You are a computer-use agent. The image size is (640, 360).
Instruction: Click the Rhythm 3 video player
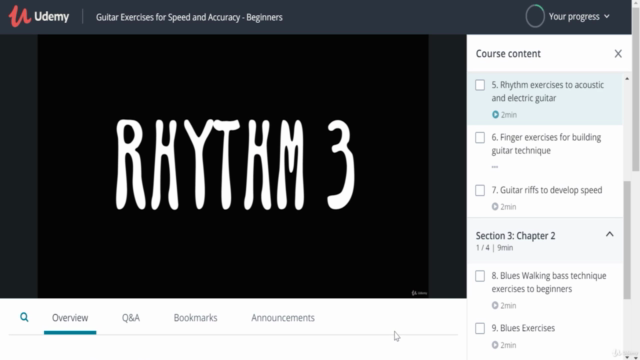click(x=233, y=166)
